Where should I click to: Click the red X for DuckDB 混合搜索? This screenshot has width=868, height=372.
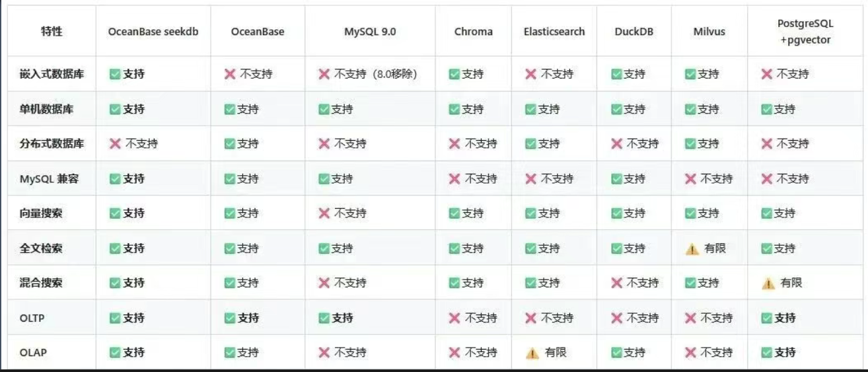point(616,283)
